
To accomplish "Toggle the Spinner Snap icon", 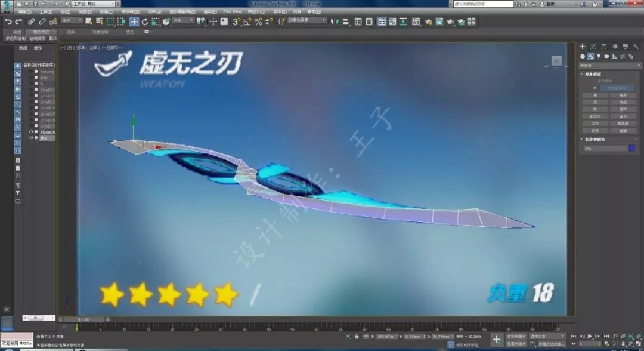I will point(269,21).
